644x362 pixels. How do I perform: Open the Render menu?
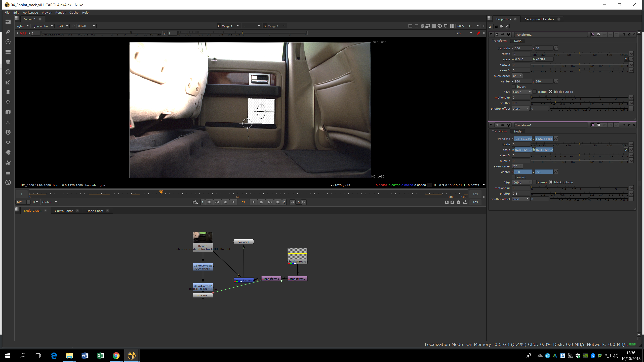coord(60,13)
